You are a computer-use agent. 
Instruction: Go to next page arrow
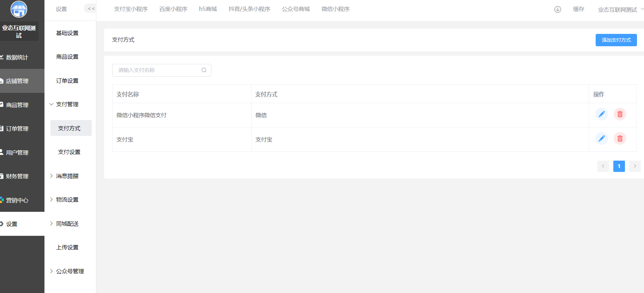(635, 166)
